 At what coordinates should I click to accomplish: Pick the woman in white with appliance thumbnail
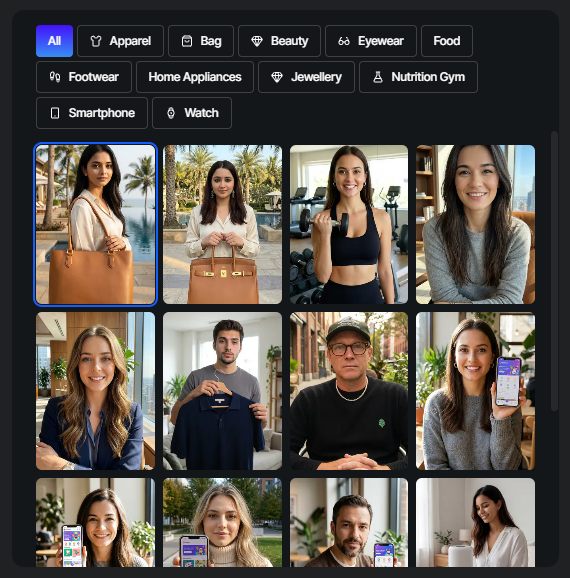coord(475,522)
